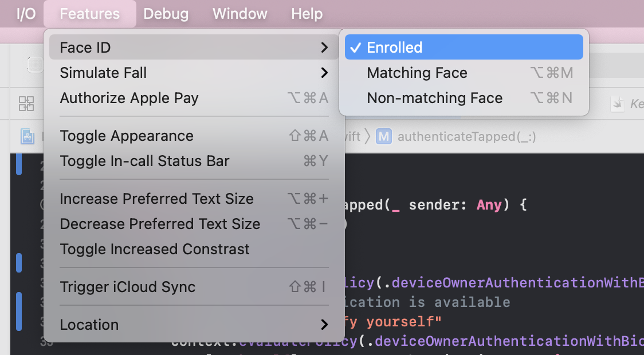This screenshot has width=644, height=355.
Task: Close the open Features menu
Action: [89, 14]
